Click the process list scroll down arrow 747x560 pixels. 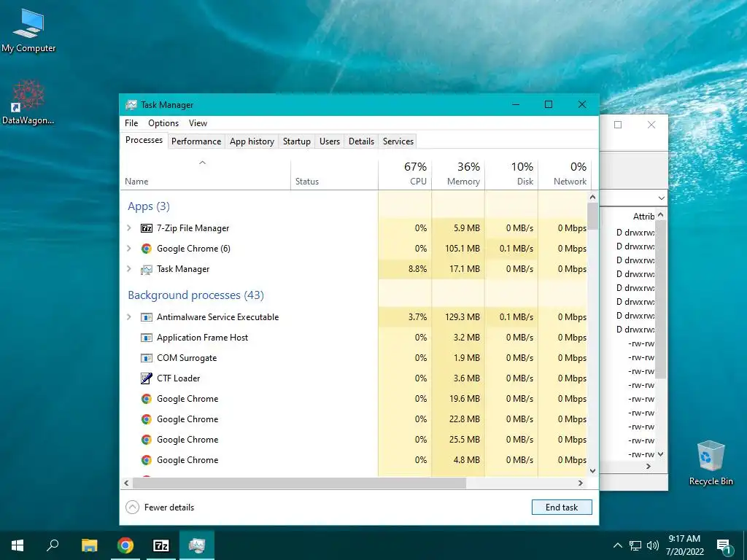[x=592, y=471]
